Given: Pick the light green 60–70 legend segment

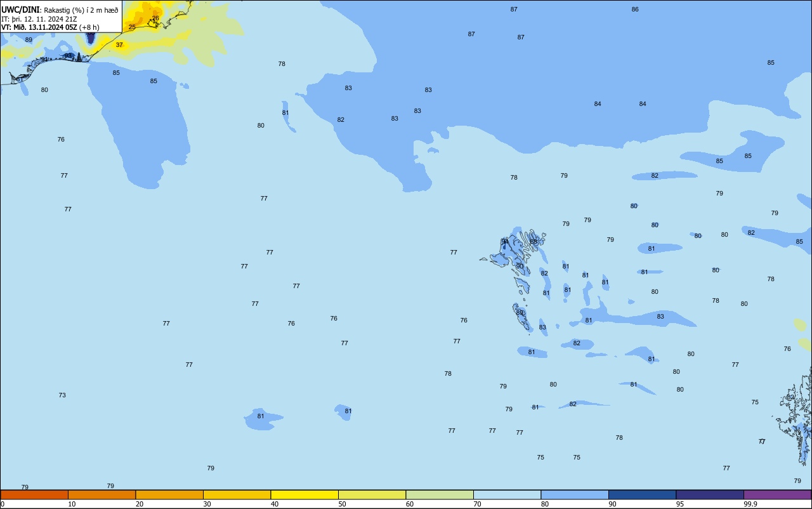Looking at the screenshot, I should pyautogui.click(x=440, y=494).
